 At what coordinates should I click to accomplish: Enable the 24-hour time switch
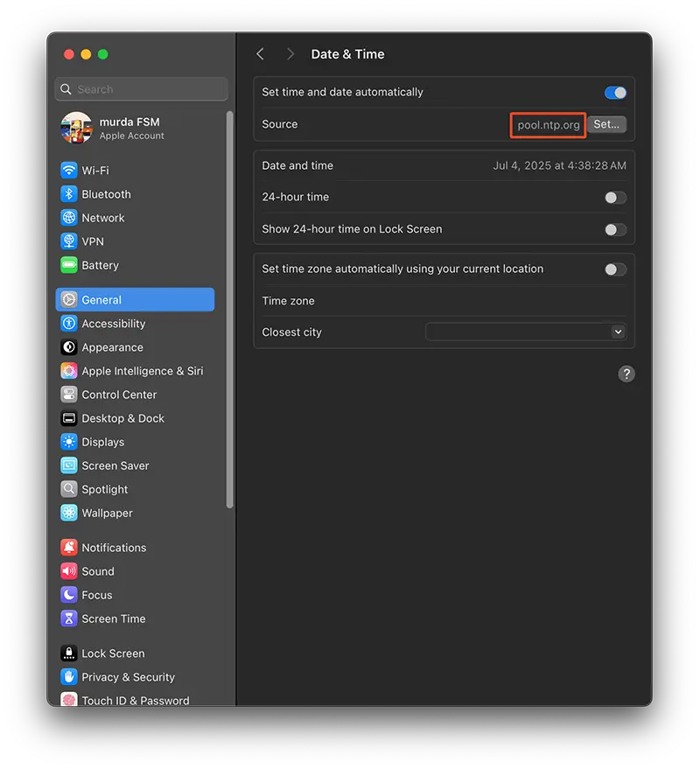coord(615,198)
